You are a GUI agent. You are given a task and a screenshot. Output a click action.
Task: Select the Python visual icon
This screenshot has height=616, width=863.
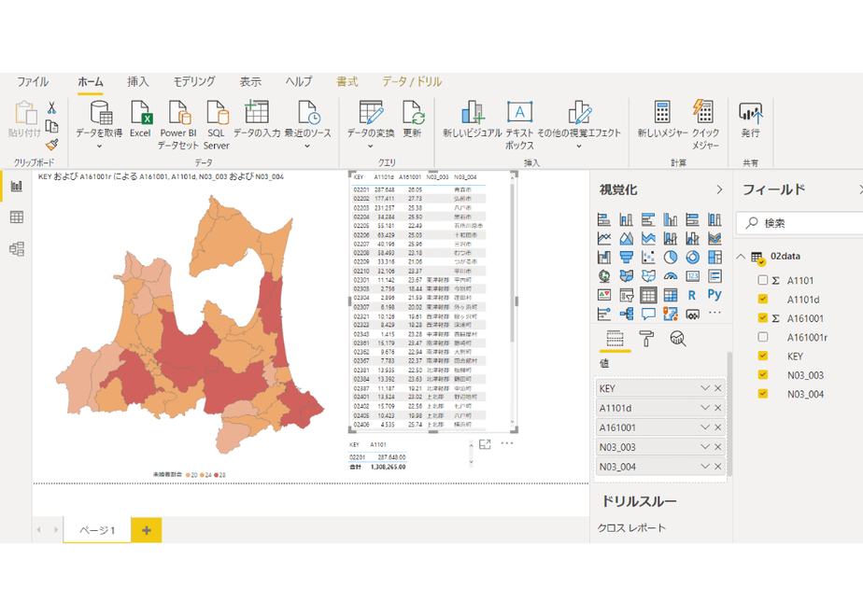click(x=714, y=295)
